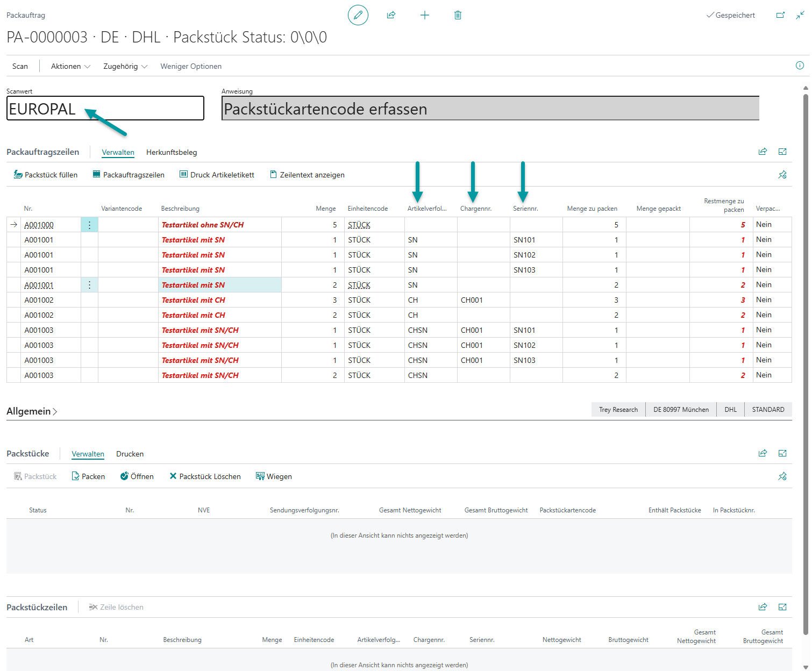Open page in new window icon
The width and height of the screenshot is (812, 671).
pyautogui.click(x=780, y=15)
